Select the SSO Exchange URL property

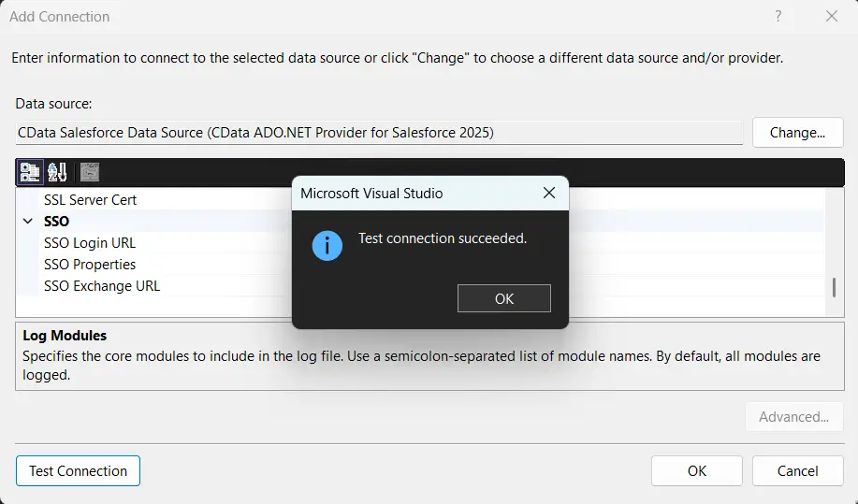click(102, 286)
